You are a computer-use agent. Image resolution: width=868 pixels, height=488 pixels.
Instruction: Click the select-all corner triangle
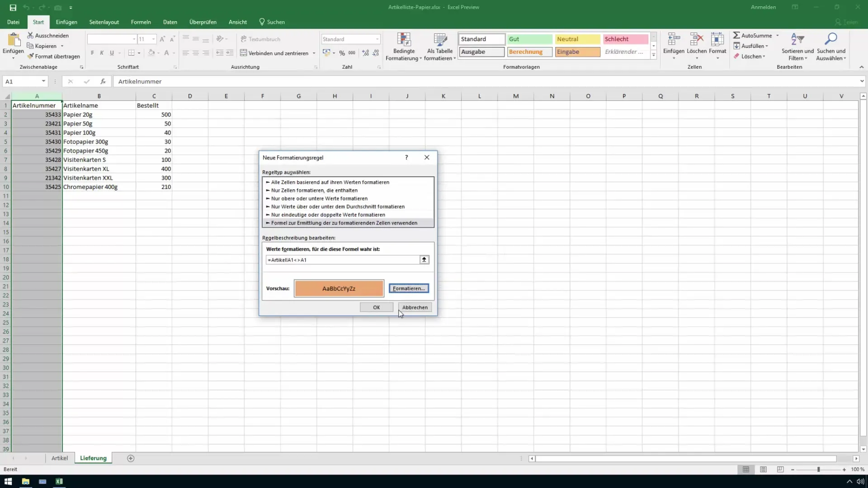pos(7,96)
